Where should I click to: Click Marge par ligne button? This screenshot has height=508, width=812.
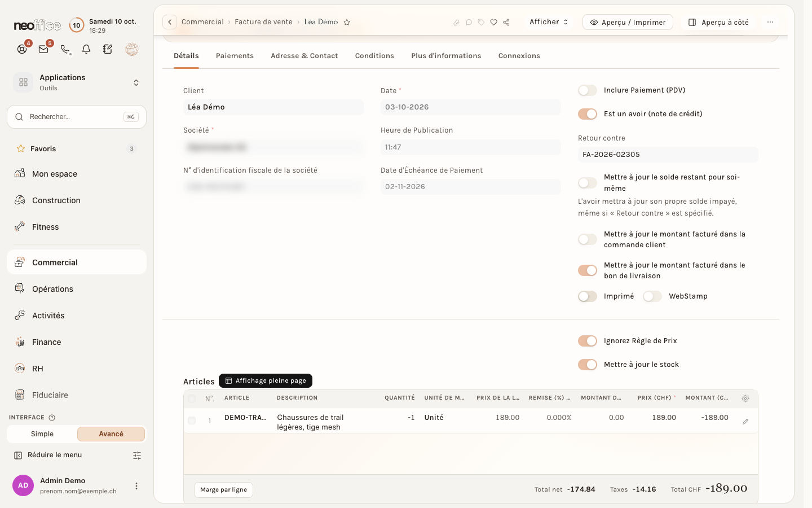[x=223, y=490]
